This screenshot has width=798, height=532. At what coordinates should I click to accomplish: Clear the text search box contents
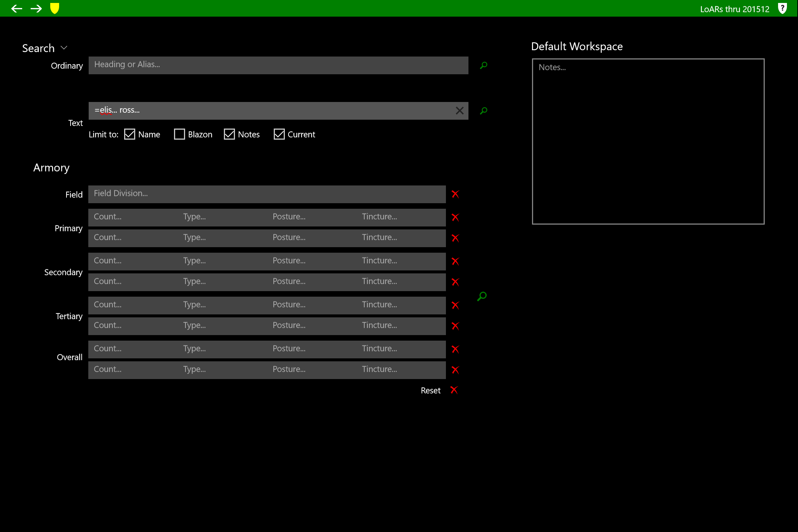pos(459,111)
